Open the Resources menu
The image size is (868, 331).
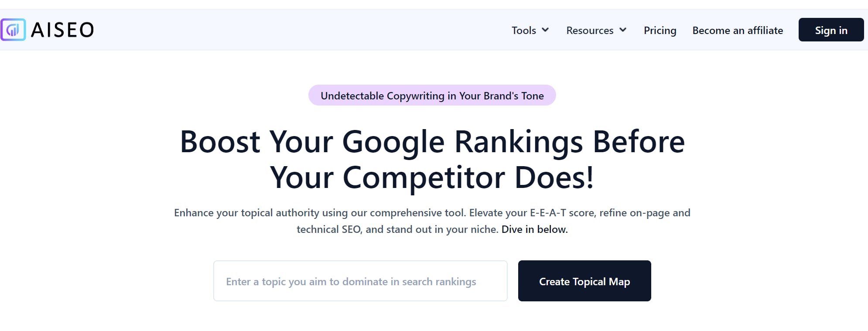(x=590, y=31)
